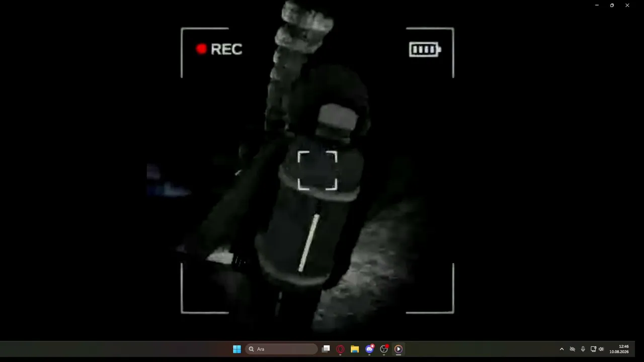
Task: Open the Windows Start menu
Action: pyautogui.click(x=237, y=349)
